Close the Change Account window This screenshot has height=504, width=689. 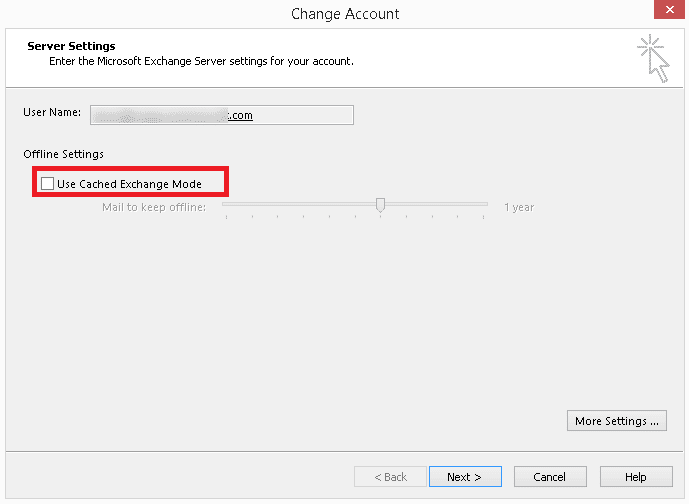(669, 10)
